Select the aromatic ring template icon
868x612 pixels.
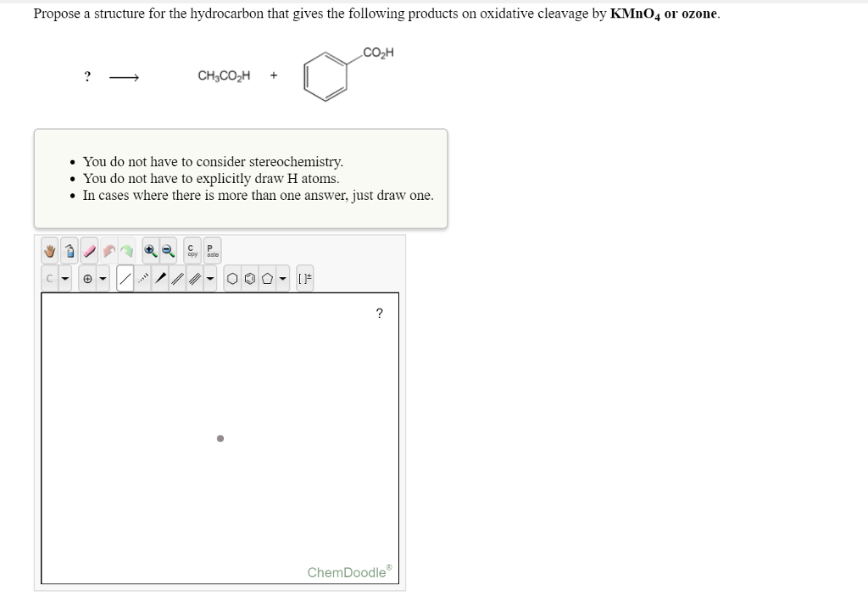[250, 277]
